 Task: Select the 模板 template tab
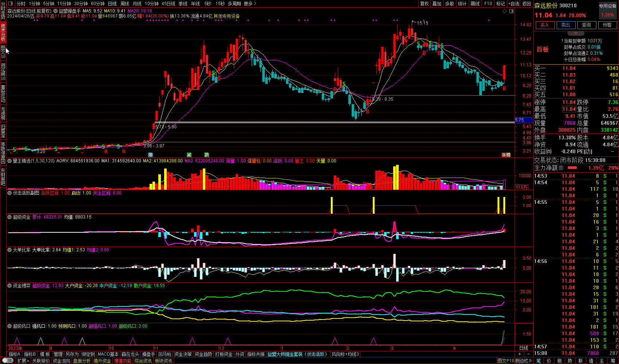point(45,354)
